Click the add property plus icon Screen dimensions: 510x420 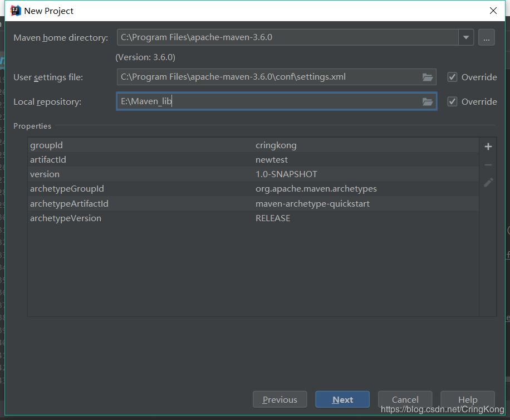pos(488,146)
